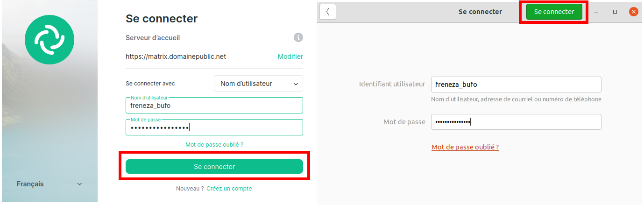Click the info icon beside Serveur d'accueil
The image size is (644, 205).
pos(298,38)
